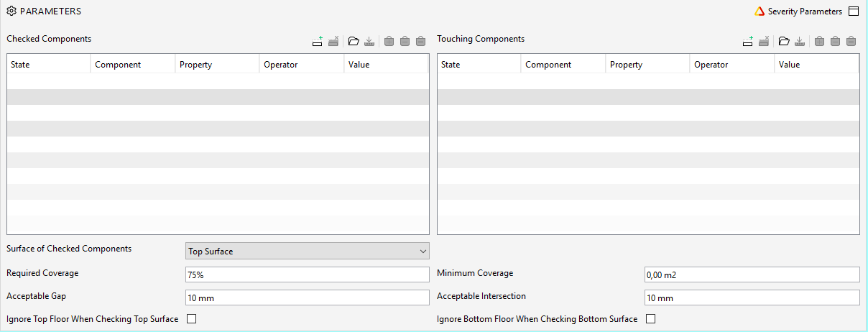Click the Required Coverage label

pyautogui.click(x=42, y=273)
